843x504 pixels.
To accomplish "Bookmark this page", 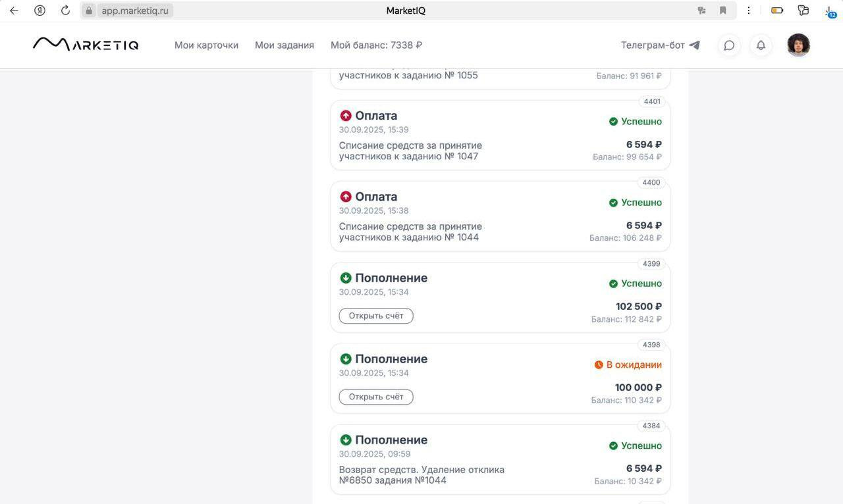I will (x=722, y=11).
